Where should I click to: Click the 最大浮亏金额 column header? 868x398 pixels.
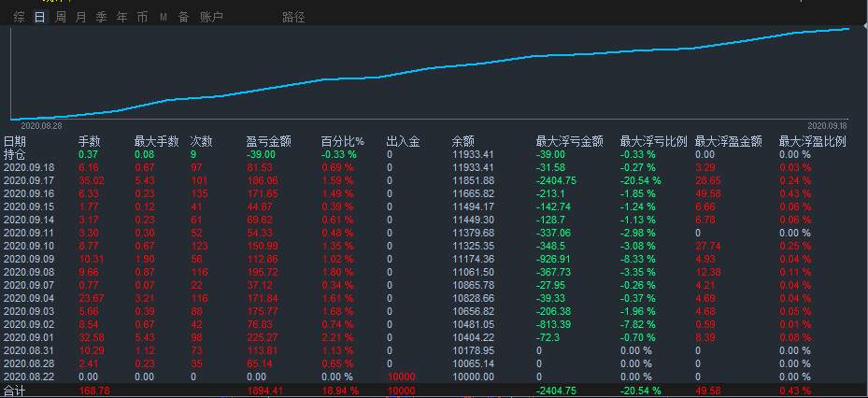pyautogui.click(x=569, y=142)
